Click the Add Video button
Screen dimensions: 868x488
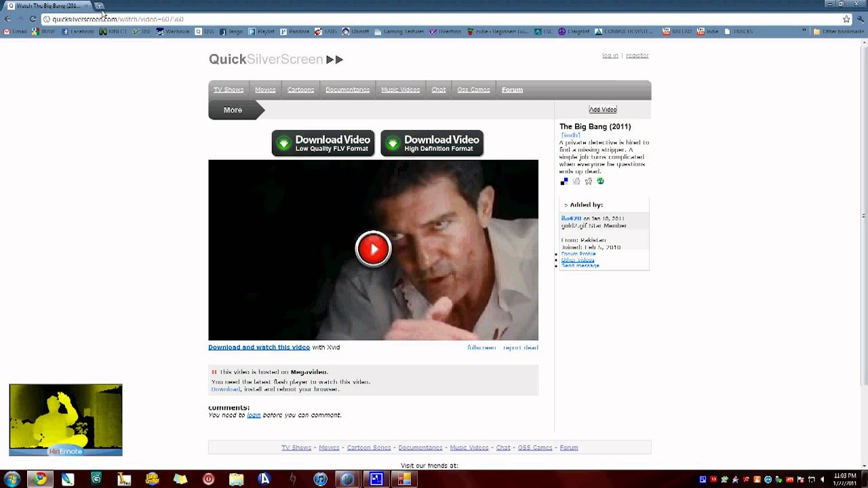tap(603, 110)
